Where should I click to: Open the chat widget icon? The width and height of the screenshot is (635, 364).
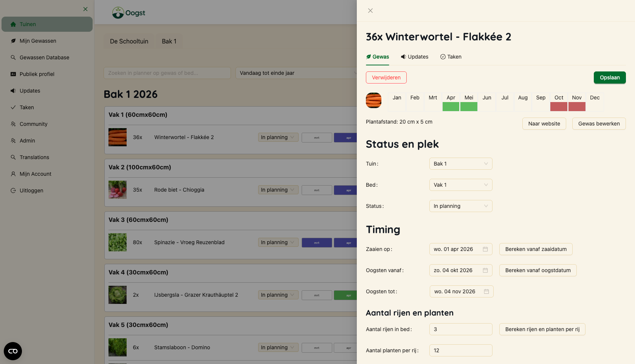tap(13, 351)
